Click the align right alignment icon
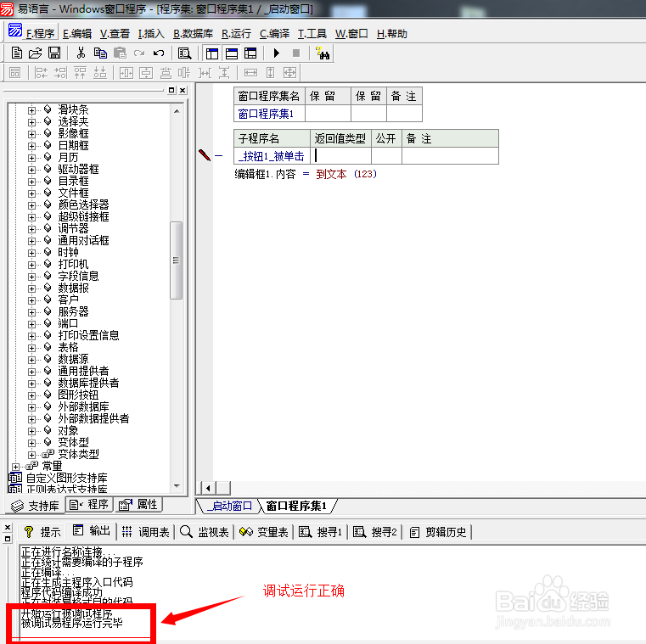Screen dimensions: 646x644 coord(60,73)
